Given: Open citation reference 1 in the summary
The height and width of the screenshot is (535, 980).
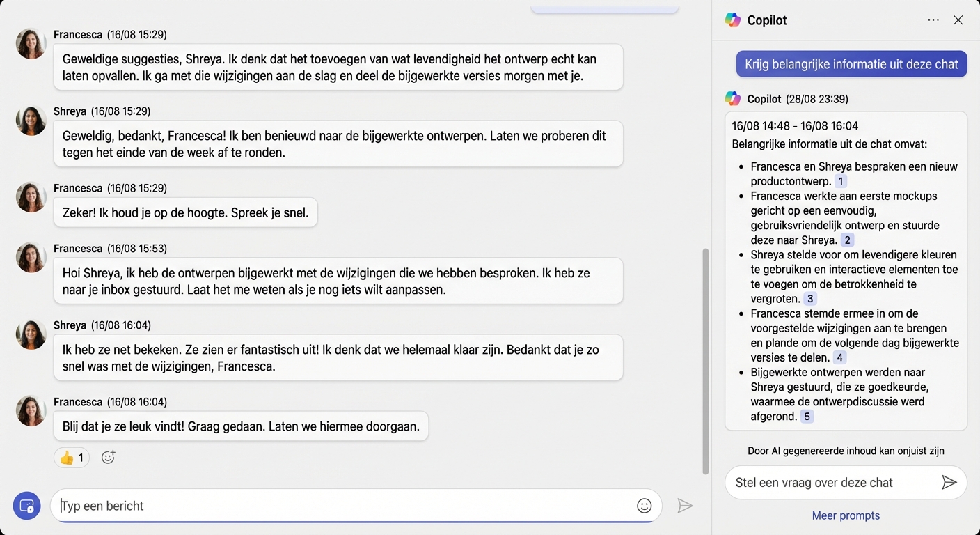Looking at the screenshot, I should (x=840, y=180).
